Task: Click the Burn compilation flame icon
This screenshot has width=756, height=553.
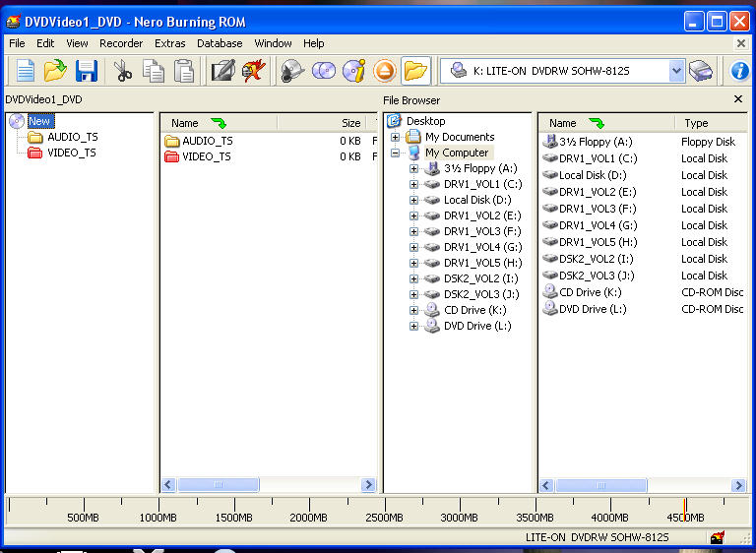Action: [x=254, y=71]
